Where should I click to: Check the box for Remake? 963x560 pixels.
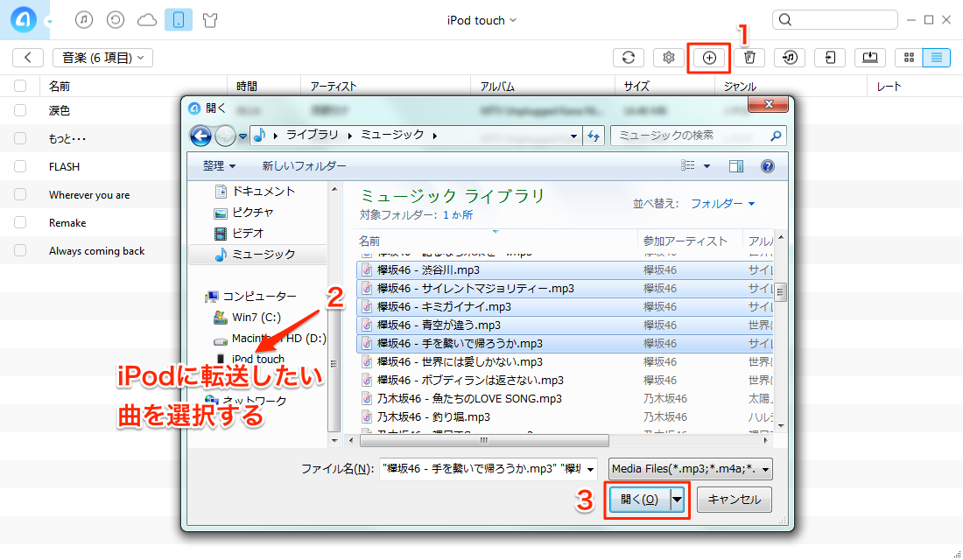(x=20, y=223)
